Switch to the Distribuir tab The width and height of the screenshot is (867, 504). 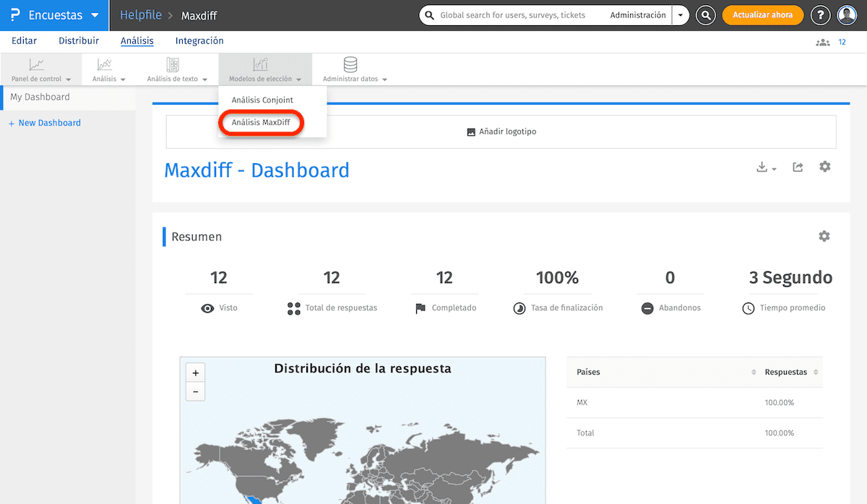click(79, 41)
